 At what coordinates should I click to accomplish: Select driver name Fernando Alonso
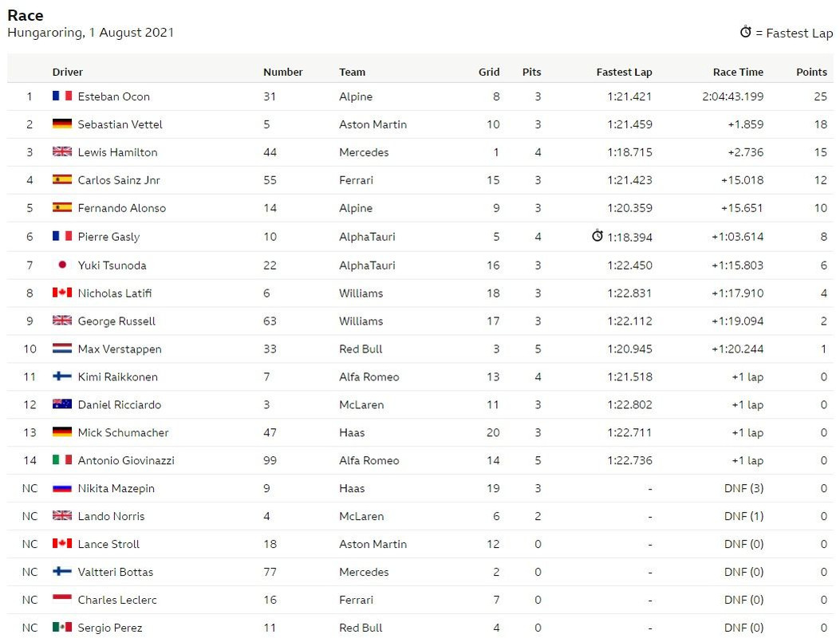(121, 208)
